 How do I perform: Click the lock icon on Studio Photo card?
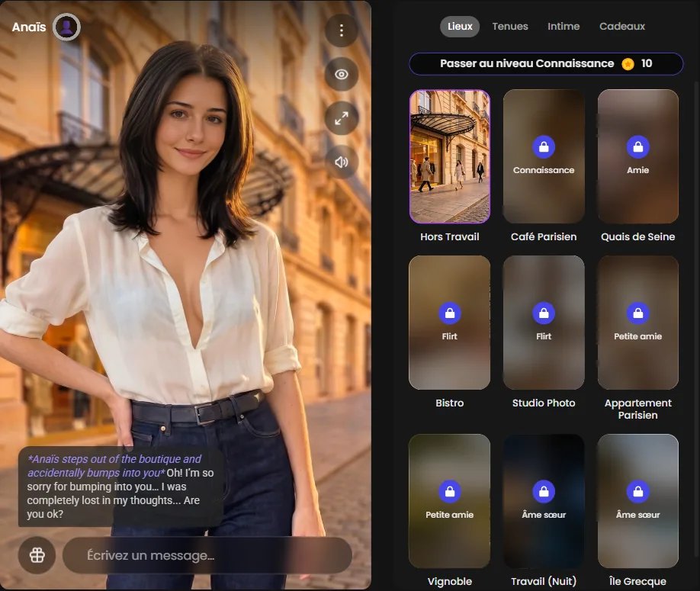point(544,313)
